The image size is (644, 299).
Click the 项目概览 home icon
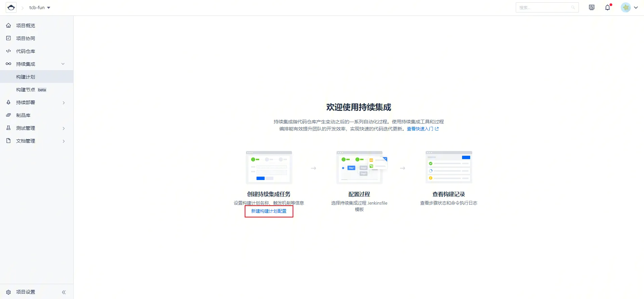(8, 25)
